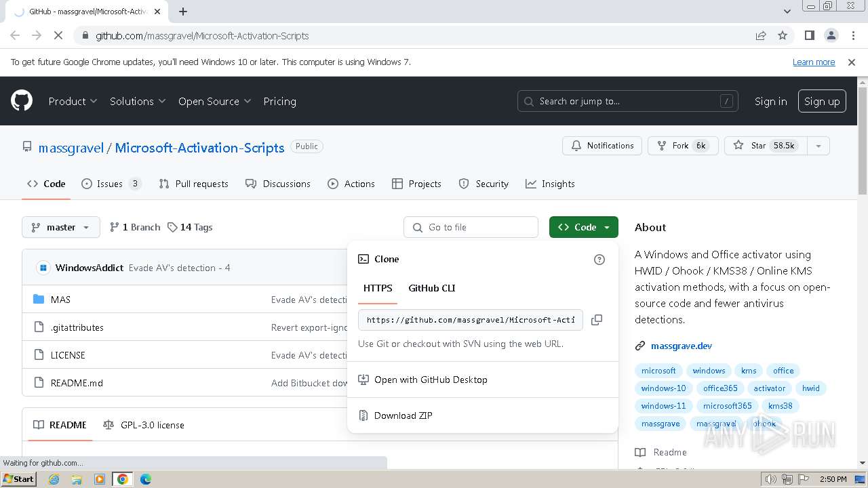Click the Go to file search box

(x=471, y=227)
